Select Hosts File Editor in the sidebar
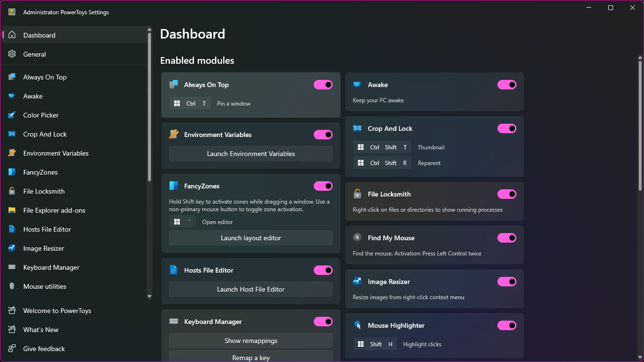 tap(74, 229)
